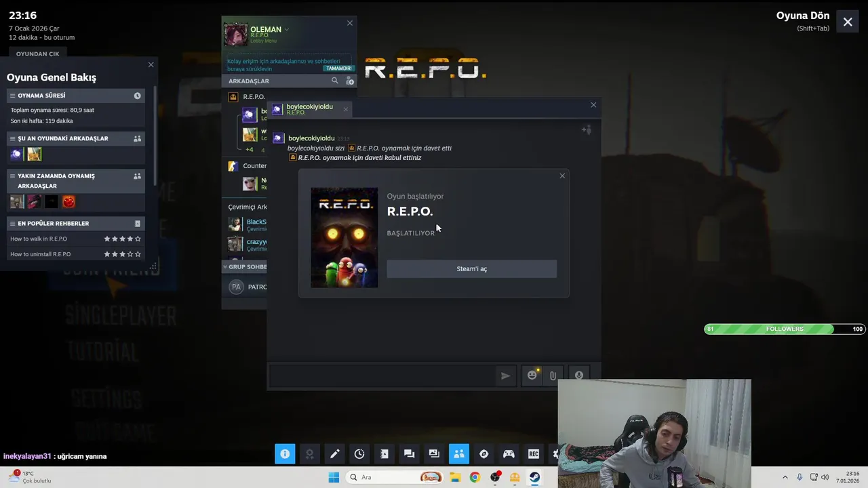This screenshot has height=488, width=868.
Task: Click the Windows Start button
Action: click(334, 477)
